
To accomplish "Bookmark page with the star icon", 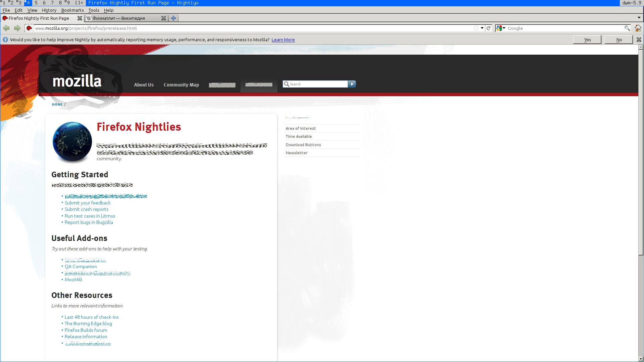I will [476, 28].
